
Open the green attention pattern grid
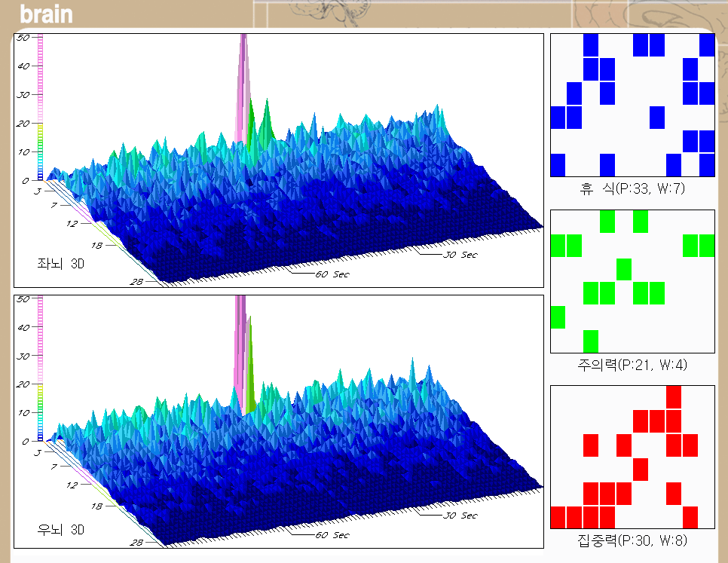pos(632,281)
